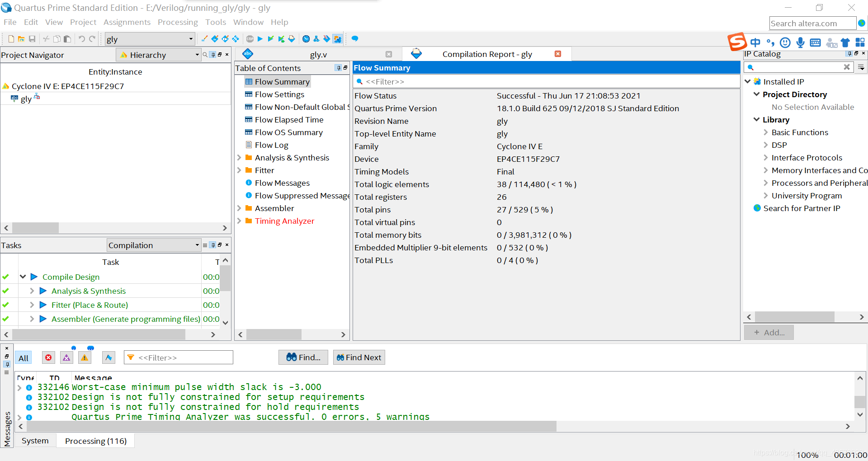Click the Messages vertical scrollbar thumb
The image size is (868, 461).
pos(860,401)
